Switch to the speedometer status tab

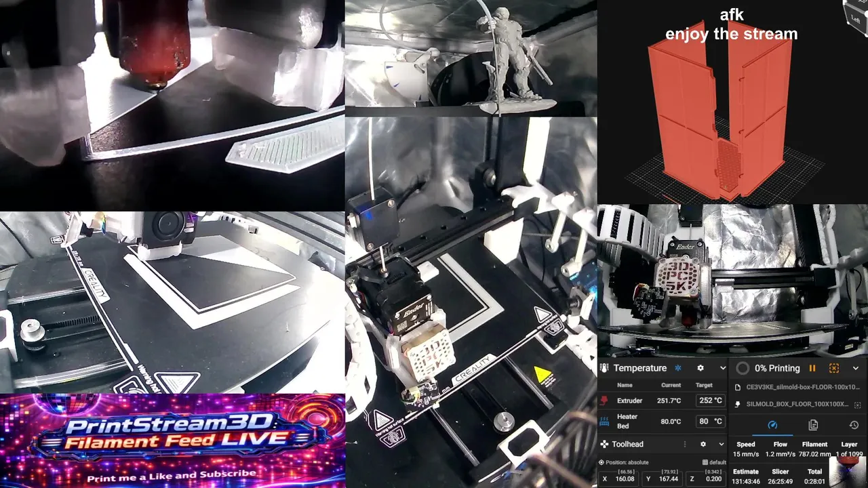pos(772,425)
